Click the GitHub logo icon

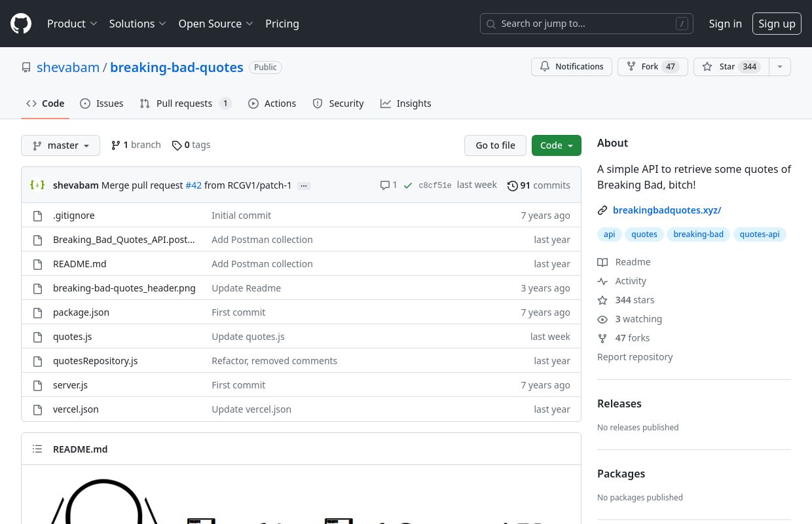coord(21,24)
